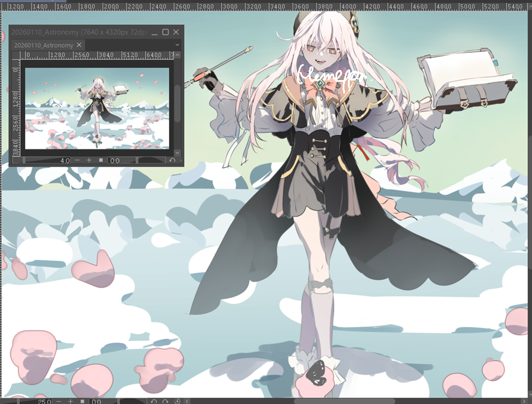The height and width of the screenshot is (404, 532).
Task: Open the canvas tab list dropdown
Action: pyautogui.click(x=177, y=44)
